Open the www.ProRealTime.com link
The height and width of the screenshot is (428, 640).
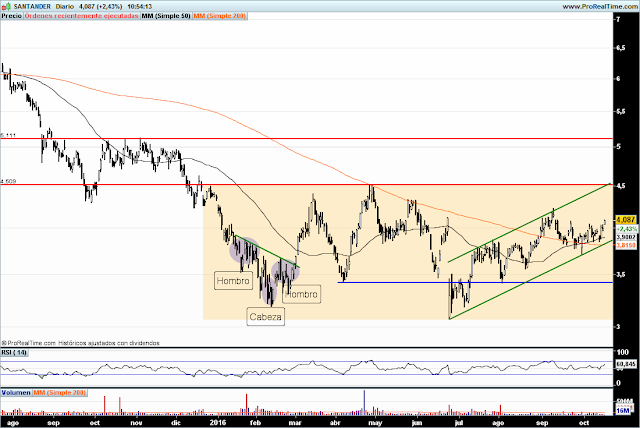[600, 7]
